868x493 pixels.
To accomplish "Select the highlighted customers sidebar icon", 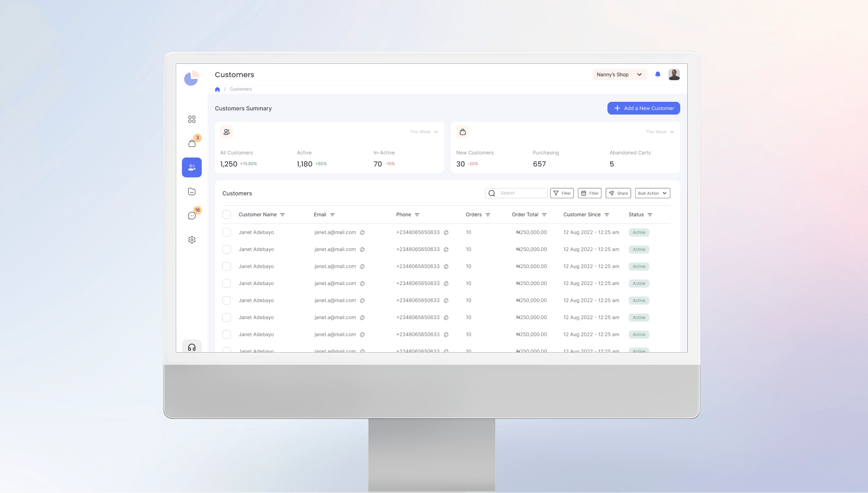I will (192, 167).
